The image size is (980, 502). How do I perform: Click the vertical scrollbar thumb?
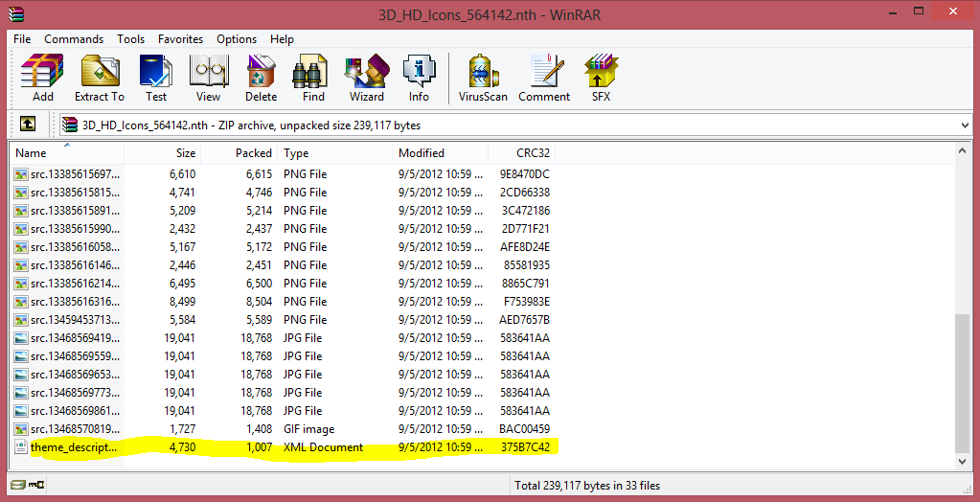coord(963,383)
